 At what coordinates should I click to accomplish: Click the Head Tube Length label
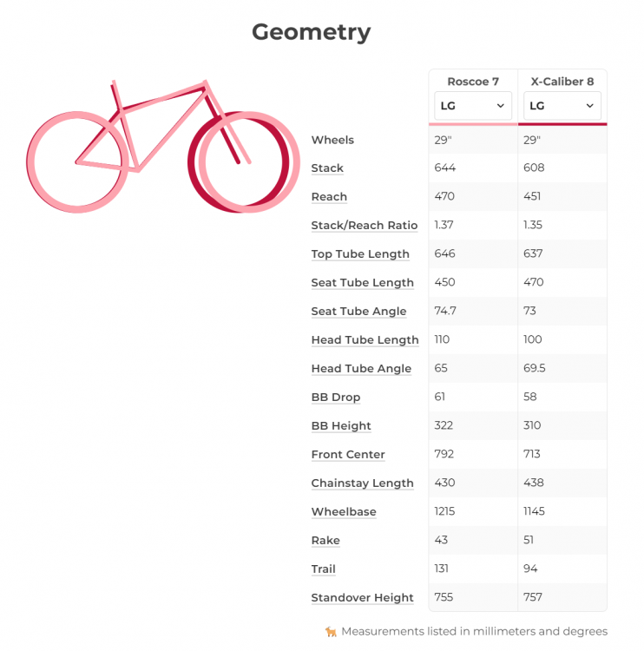pyautogui.click(x=365, y=340)
